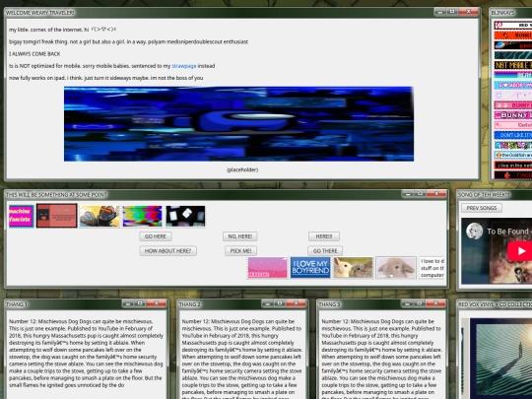Click the GO THERE button
The height and width of the screenshot is (399, 532).
tap(325, 251)
